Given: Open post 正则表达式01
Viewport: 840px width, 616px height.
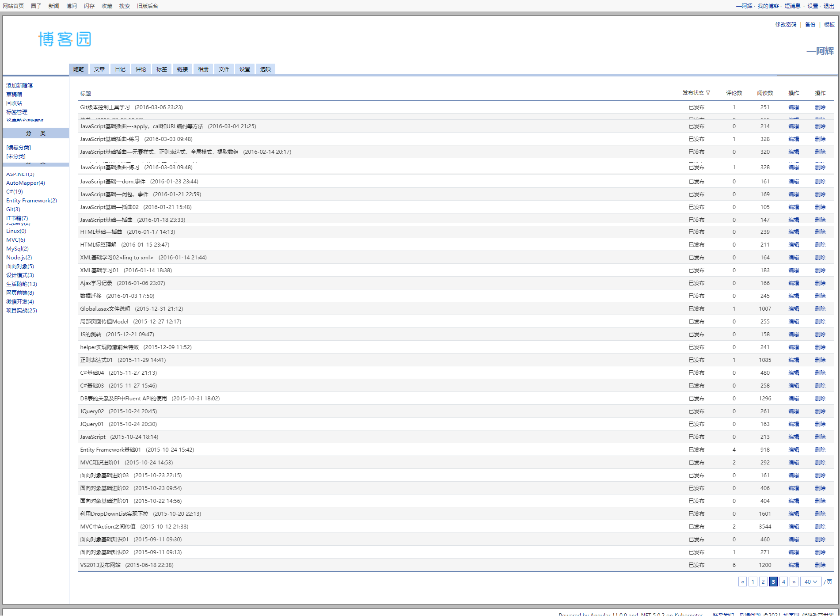Looking at the screenshot, I should coord(96,360).
